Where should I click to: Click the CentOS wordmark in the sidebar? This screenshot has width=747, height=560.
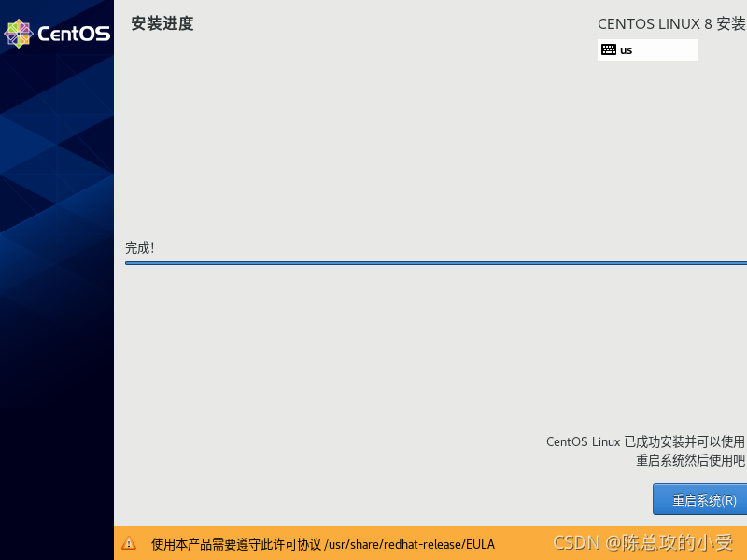point(74,35)
